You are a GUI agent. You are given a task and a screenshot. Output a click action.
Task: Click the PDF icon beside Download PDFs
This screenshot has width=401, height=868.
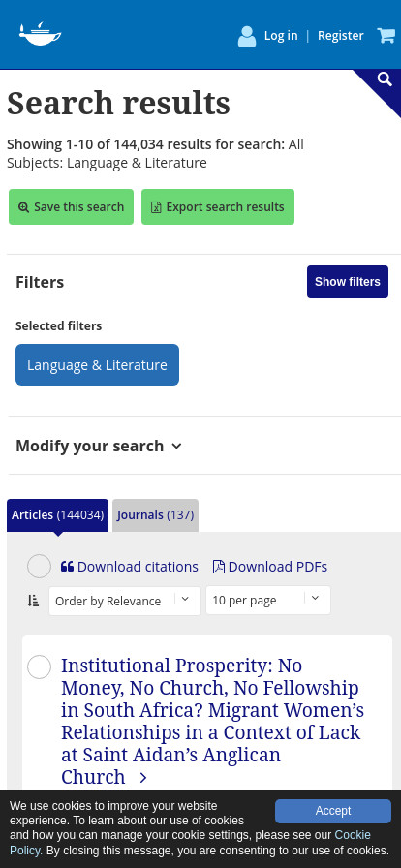219,567
